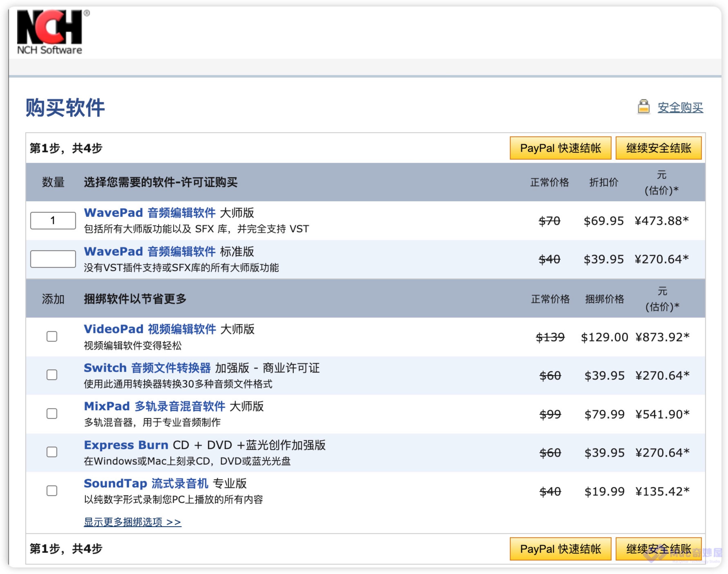Click the bottom 继续安全结账 button
Viewport: 728px width, 574px height.
(x=658, y=549)
